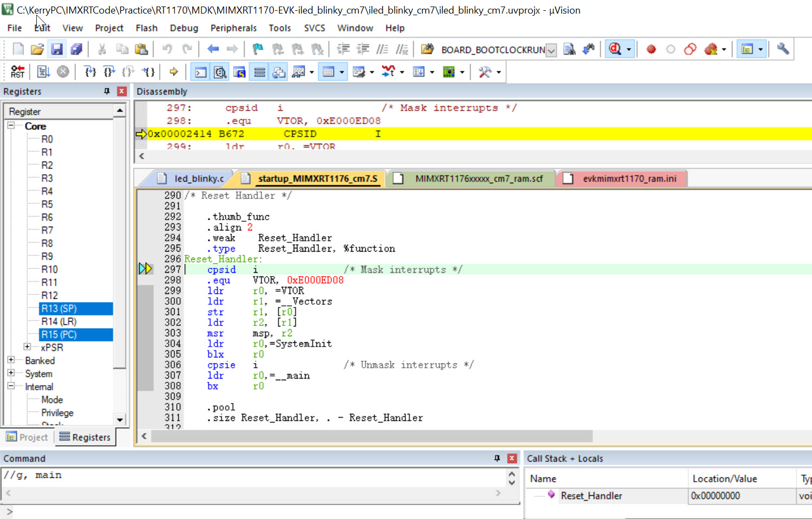Click the Step Over debug icon

pyautogui.click(x=109, y=72)
